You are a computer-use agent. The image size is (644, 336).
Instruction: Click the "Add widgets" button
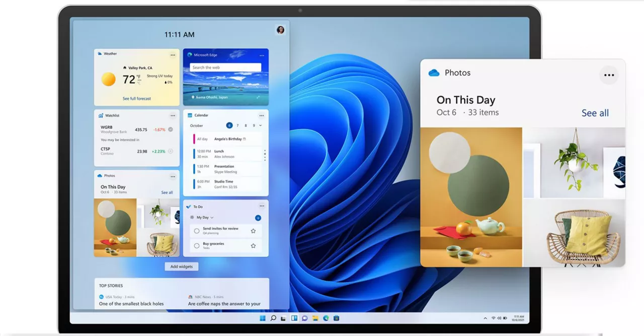tap(182, 266)
